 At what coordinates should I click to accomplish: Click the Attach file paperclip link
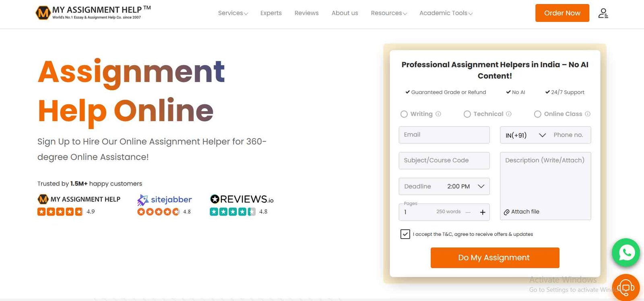pos(522,212)
